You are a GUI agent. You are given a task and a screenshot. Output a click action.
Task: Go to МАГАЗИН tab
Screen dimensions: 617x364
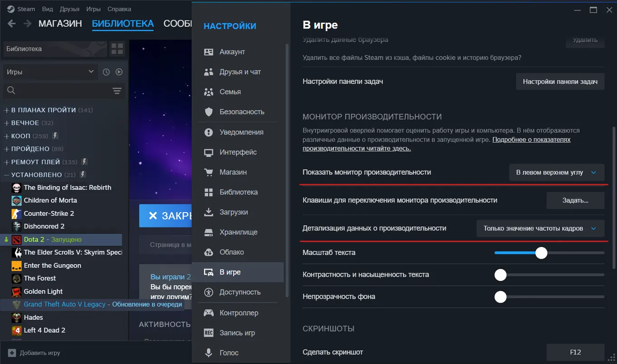click(x=60, y=24)
